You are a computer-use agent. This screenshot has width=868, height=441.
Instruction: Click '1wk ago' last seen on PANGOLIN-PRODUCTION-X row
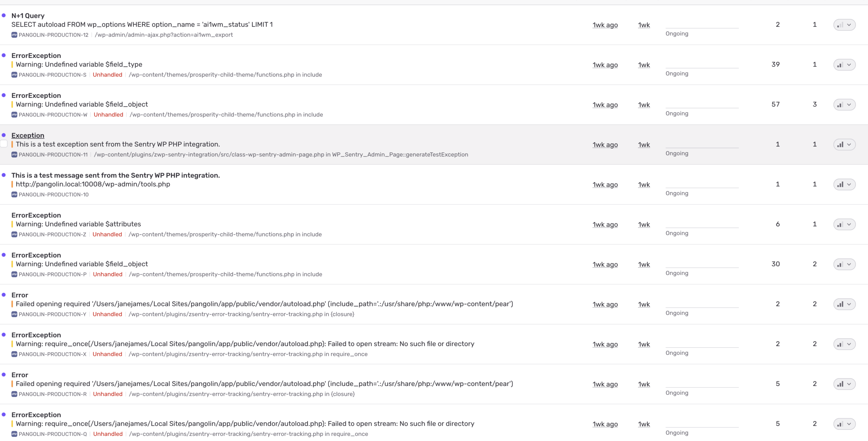point(605,344)
